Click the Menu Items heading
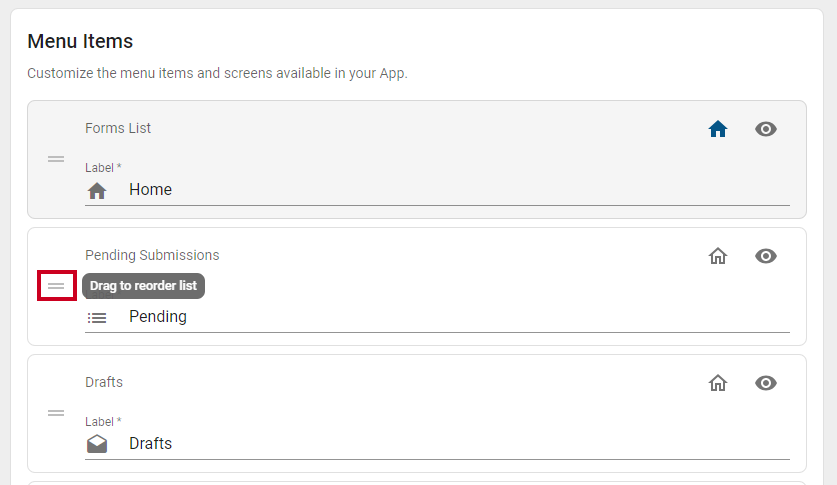Screen dimensions: 837x485 (x=80, y=41)
